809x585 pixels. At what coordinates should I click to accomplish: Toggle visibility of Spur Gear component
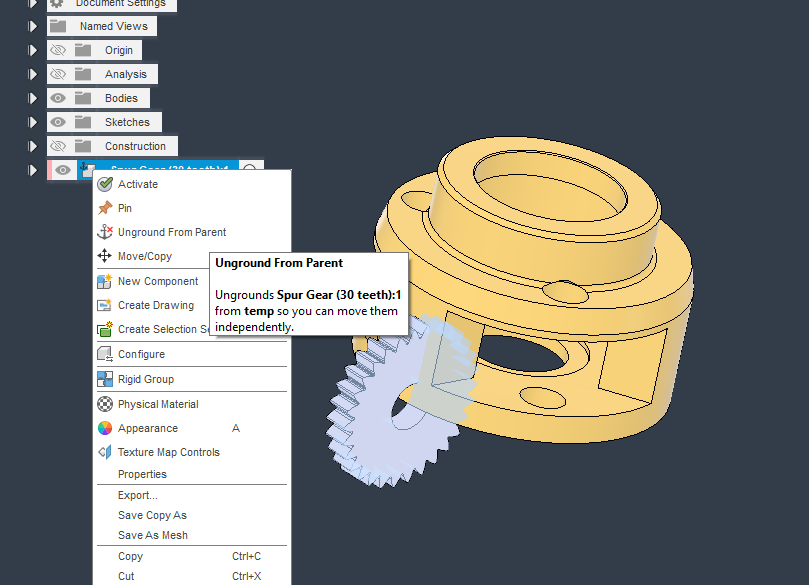[x=63, y=170]
